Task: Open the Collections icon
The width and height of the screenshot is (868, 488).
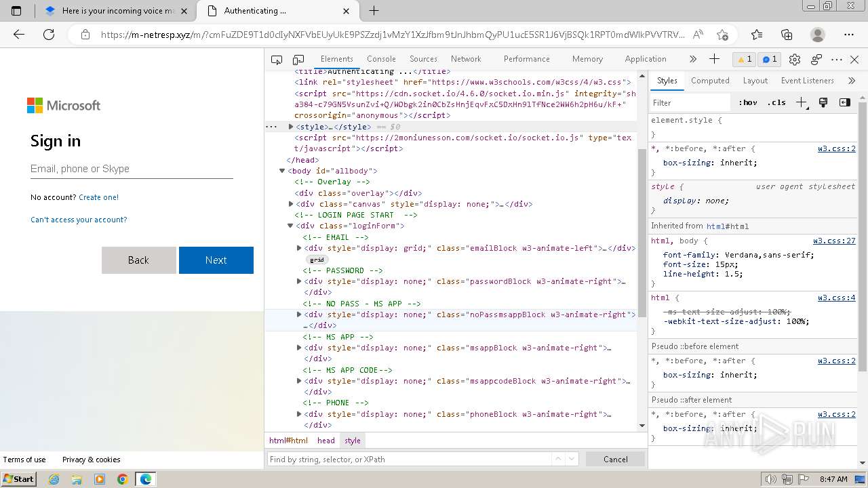Action: (x=787, y=35)
